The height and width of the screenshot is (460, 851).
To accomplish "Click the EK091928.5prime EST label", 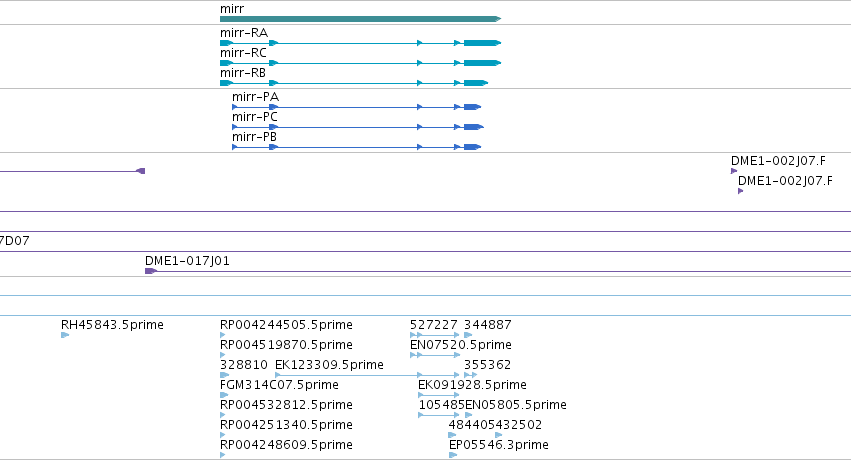I will pos(472,385).
